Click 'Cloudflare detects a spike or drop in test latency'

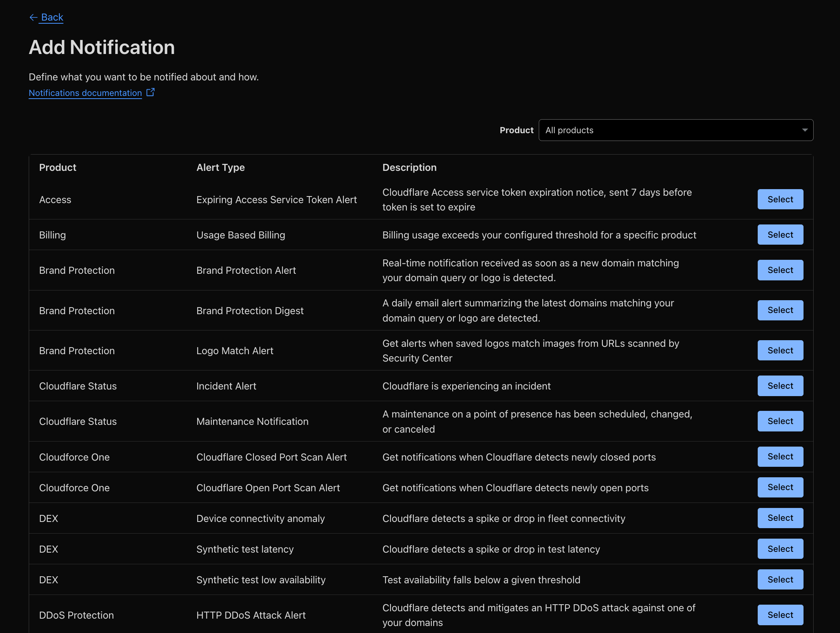tap(491, 549)
